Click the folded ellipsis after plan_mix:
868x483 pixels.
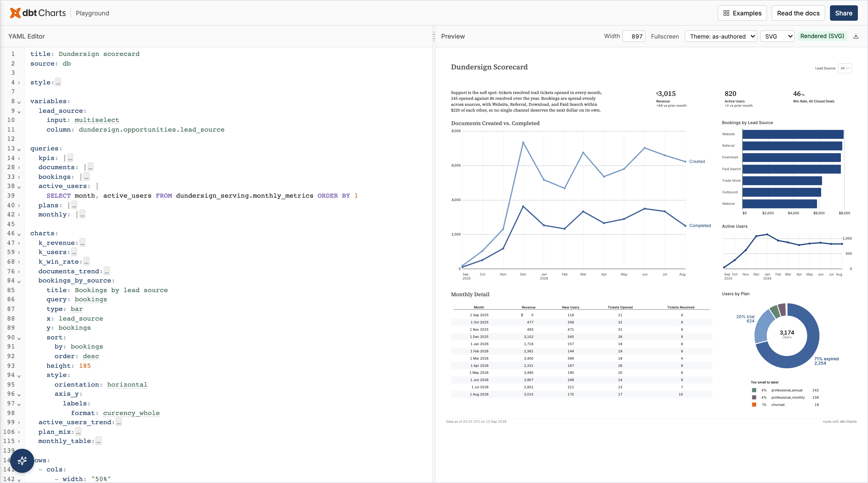pos(78,432)
